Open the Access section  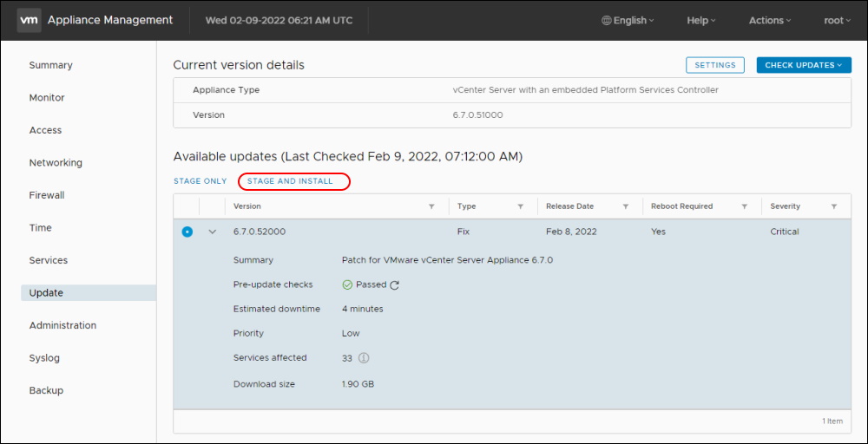click(45, 130)
